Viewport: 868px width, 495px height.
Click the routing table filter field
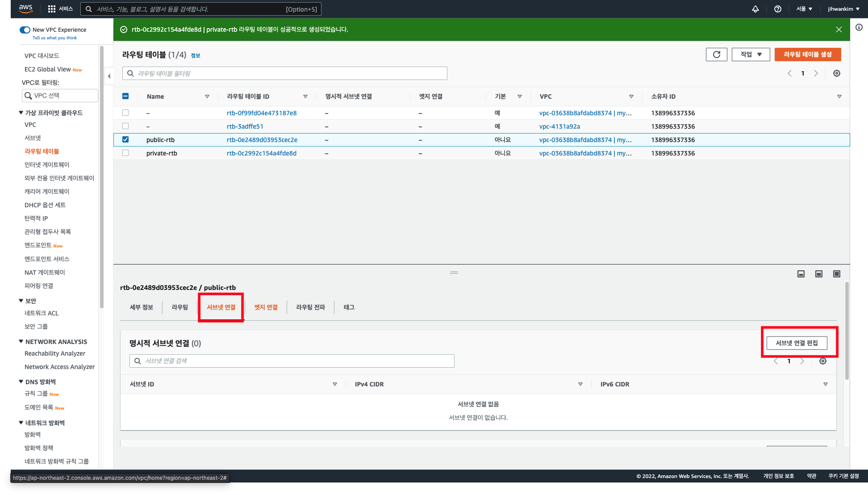(285, 73)
